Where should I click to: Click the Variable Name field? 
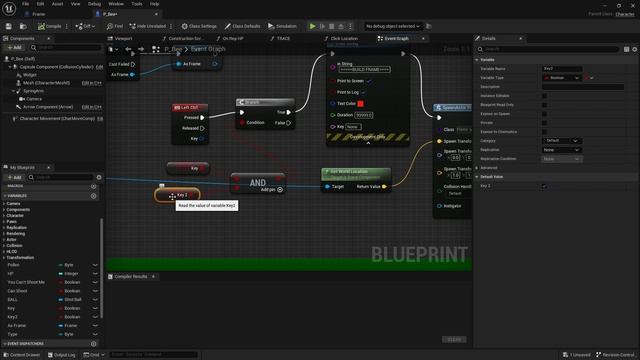point(562,69)
